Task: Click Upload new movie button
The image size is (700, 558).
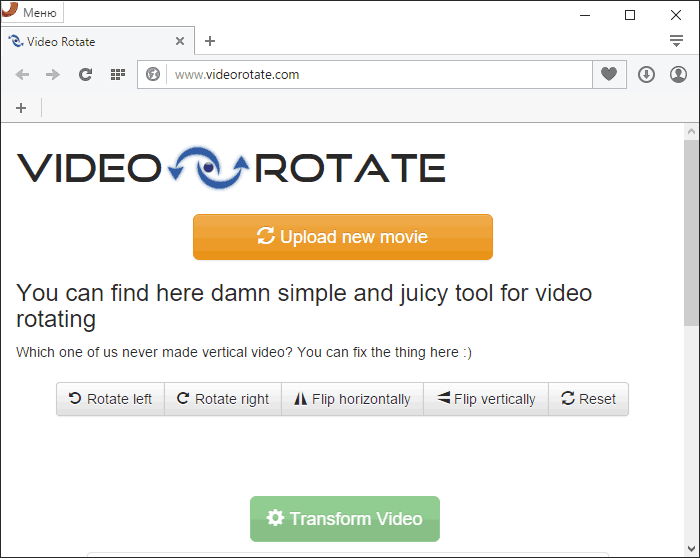Action: pos(343,237)
